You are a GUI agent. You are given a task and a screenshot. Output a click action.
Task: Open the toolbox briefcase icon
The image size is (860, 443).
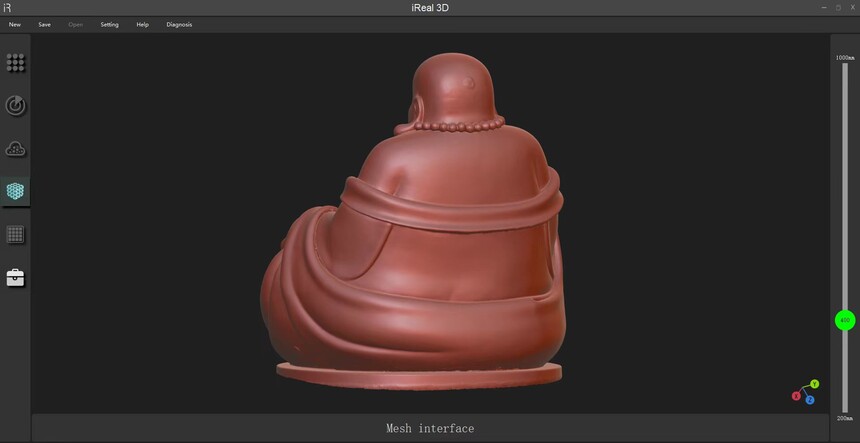[x=15, y=277]
